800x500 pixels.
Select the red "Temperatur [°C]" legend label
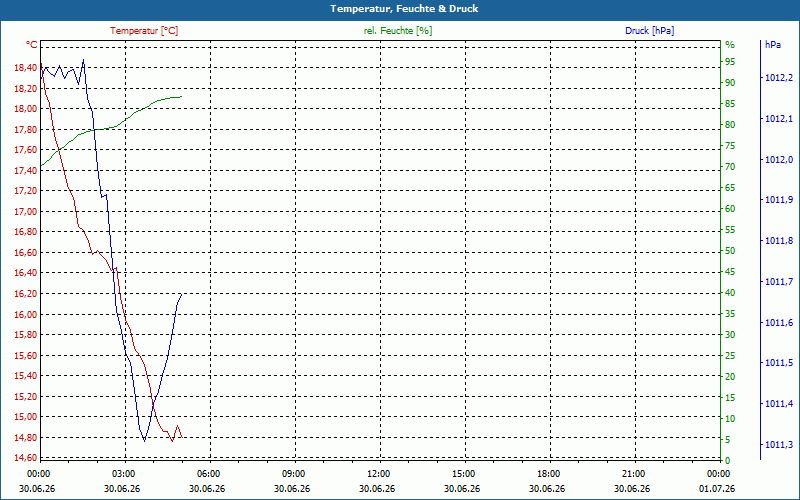coord(144,31)
